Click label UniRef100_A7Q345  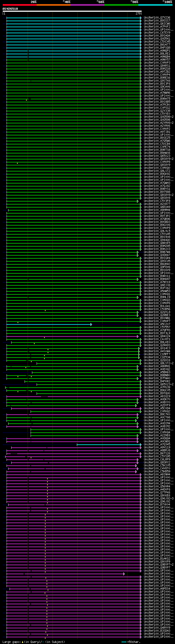click(157, 445)
